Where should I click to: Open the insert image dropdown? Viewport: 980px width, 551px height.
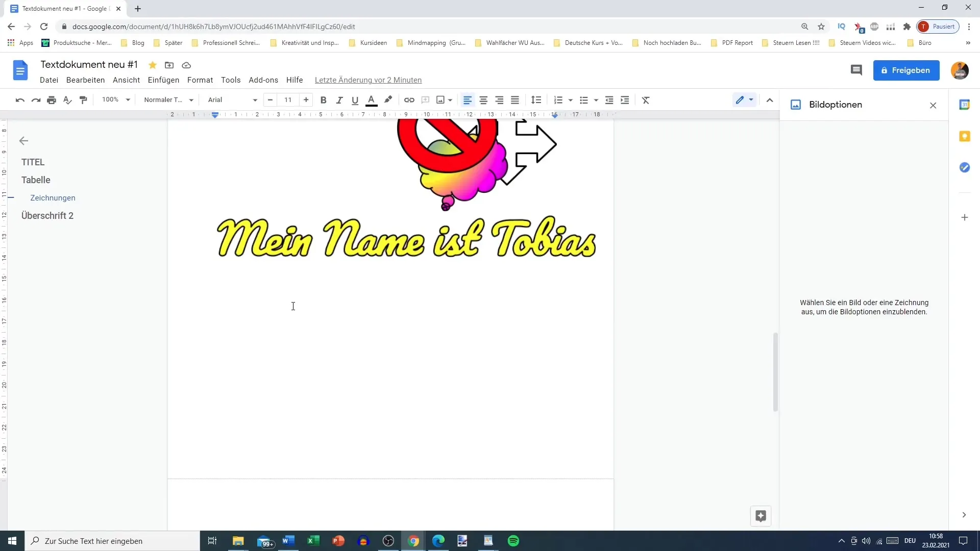click(x=445, y=100)
